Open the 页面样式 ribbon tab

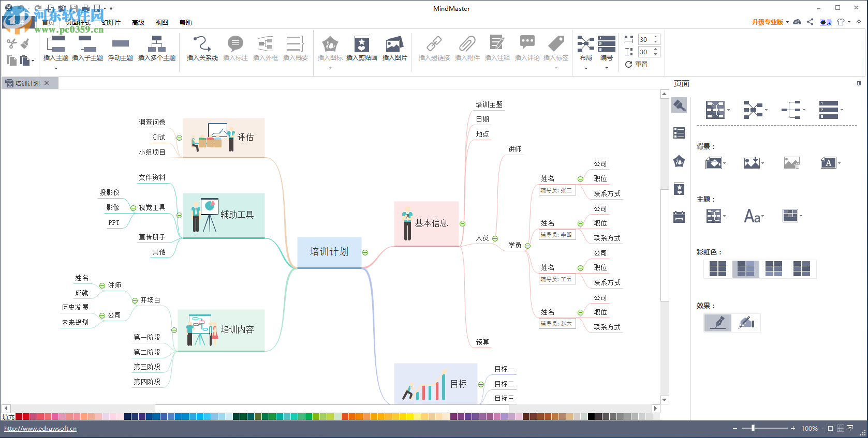(x=78, y=23)
